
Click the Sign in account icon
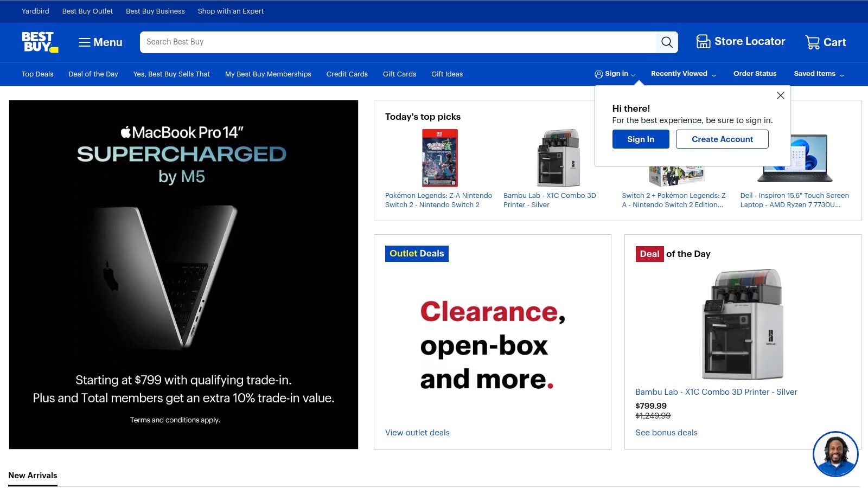599,73
